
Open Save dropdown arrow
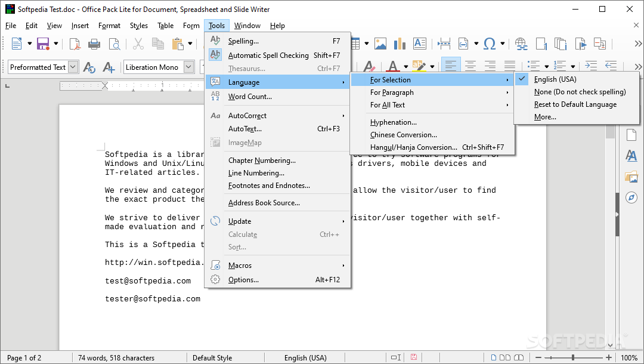click(x=56, y=44)
